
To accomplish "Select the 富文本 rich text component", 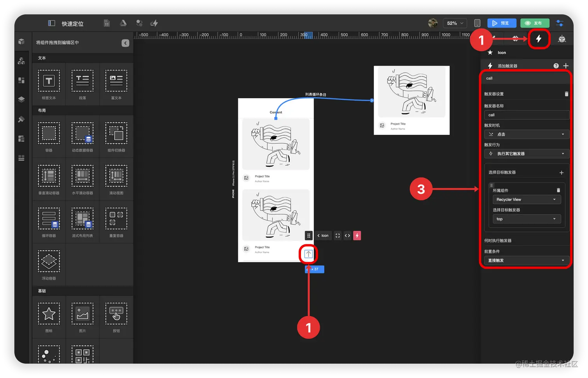I will pos(116,84).
